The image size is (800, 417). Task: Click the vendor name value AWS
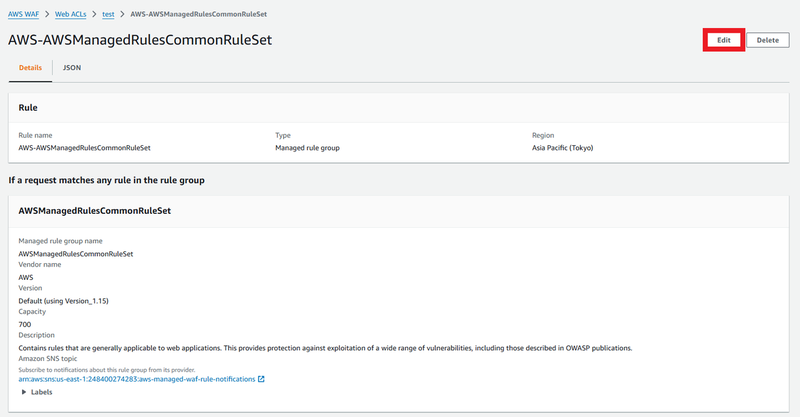point(26,278)
